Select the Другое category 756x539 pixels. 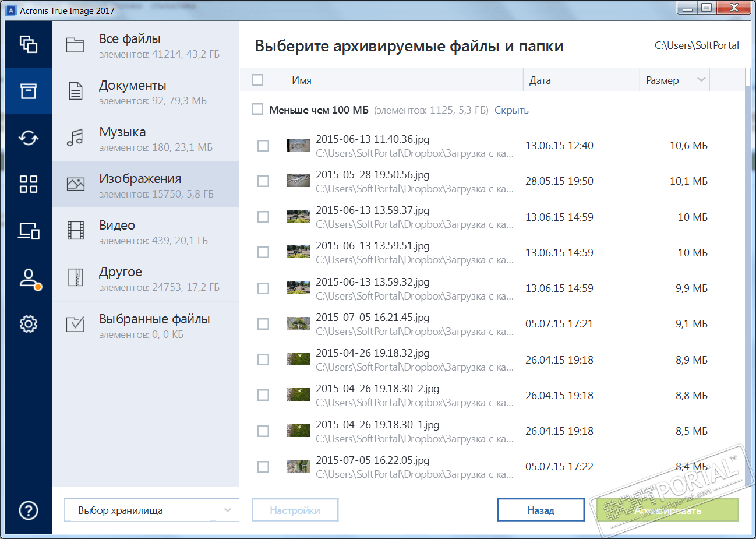tap(146, 277)
